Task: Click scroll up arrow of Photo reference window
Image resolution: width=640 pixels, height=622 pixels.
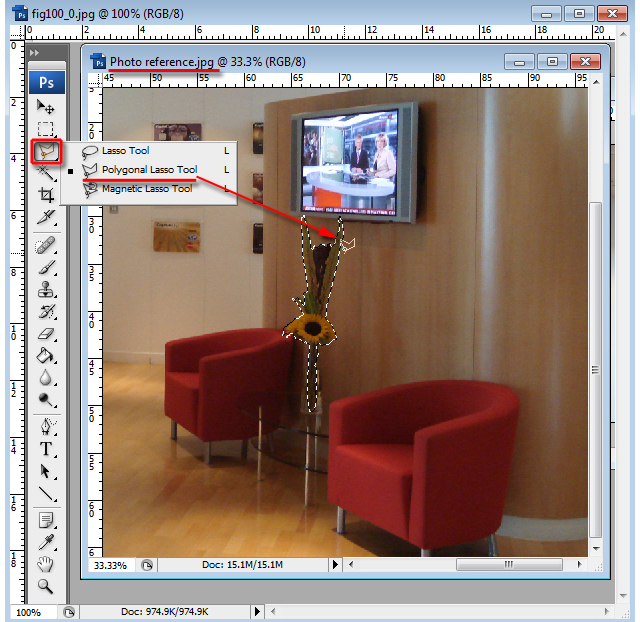Action: (x=596, y=83)
